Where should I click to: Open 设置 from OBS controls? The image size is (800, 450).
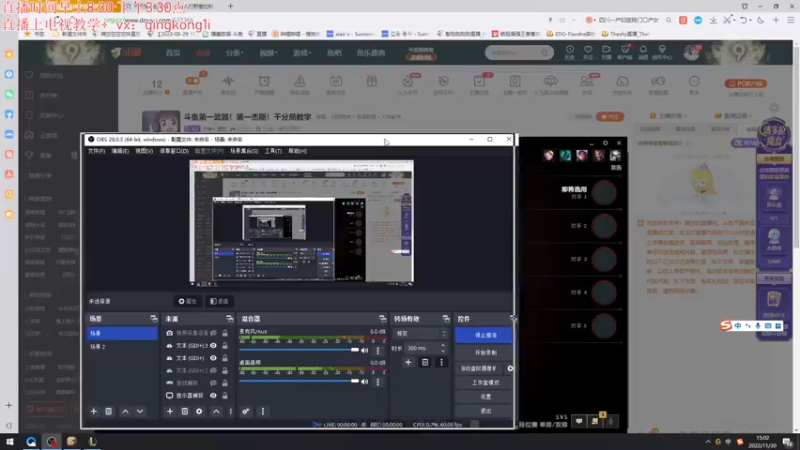tap(485, 396)
